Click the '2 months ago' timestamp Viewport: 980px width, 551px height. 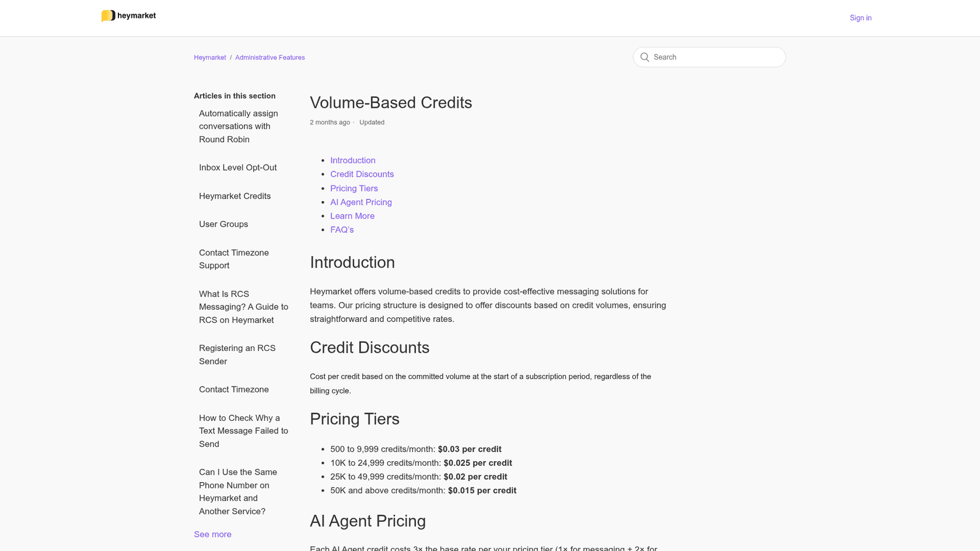tap(330, 122)
